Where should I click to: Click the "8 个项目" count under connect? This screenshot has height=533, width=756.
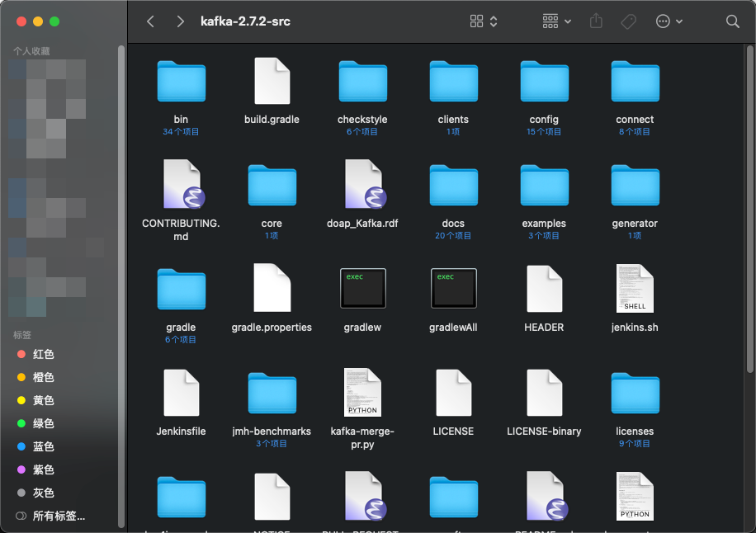(x=635, y=131)
